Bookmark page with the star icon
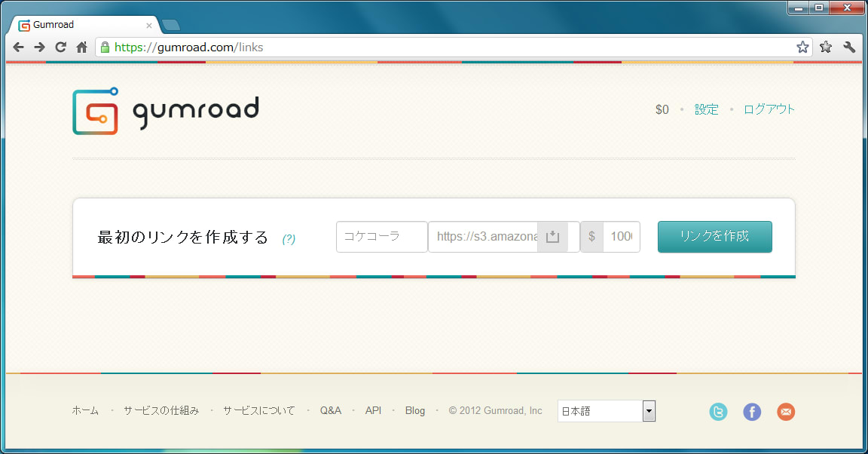This screenshot has width=868, height=454. click(802, 48)
